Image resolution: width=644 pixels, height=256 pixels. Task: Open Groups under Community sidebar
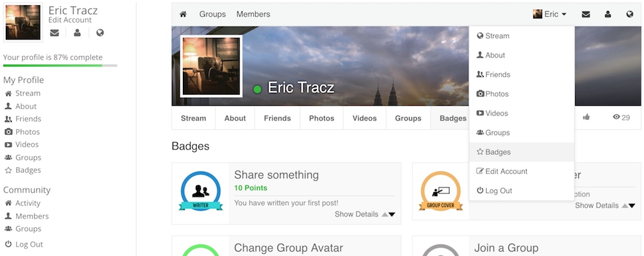tap(23, 229)
